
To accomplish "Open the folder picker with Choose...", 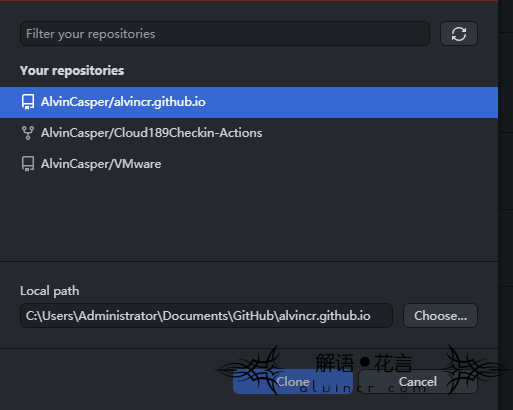I will [440, 315].
